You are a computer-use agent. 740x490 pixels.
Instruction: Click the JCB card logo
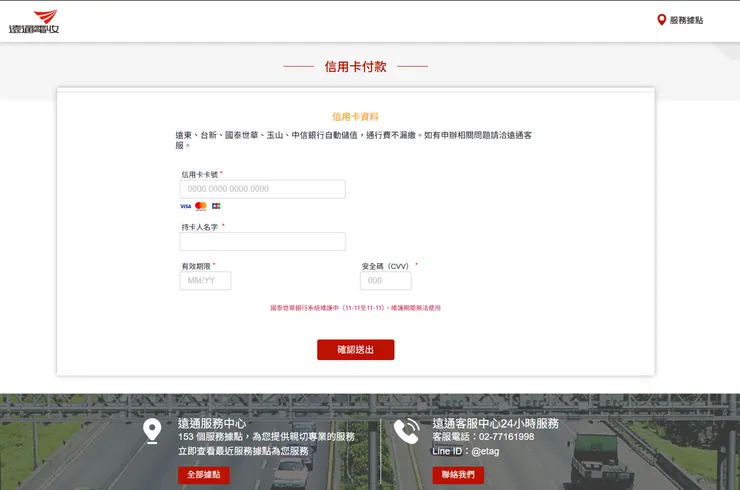coord(216,206)
